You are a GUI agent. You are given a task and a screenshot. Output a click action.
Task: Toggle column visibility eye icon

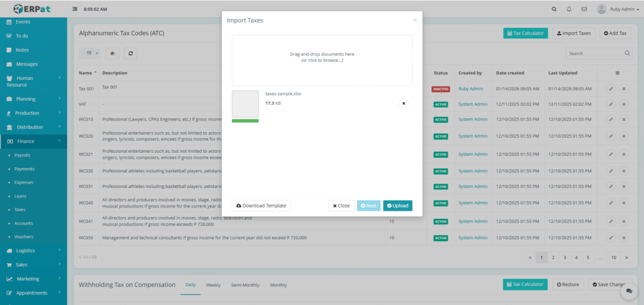(112, 53)
